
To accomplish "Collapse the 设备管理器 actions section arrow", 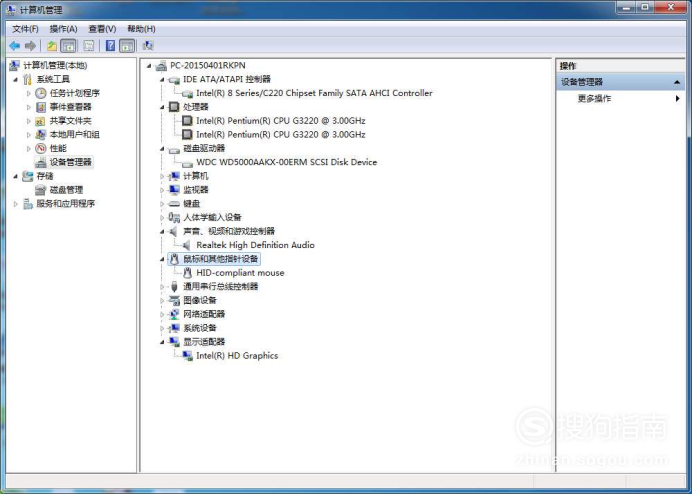I will click(677, 82).
